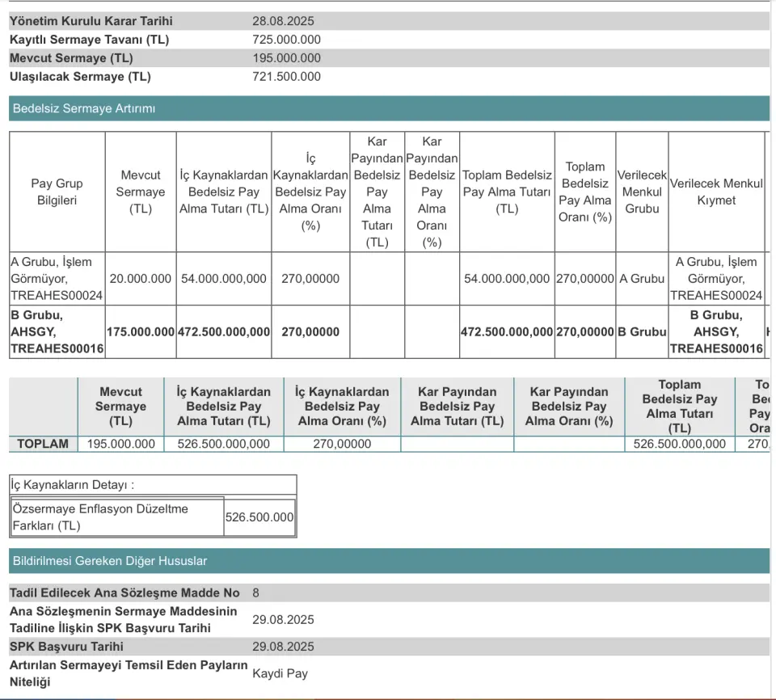Viewport: 776px width, 700px height.
Task: Click the A Grubu Mevcut Sermaye value 20.000.000
Action: [141, 278]
